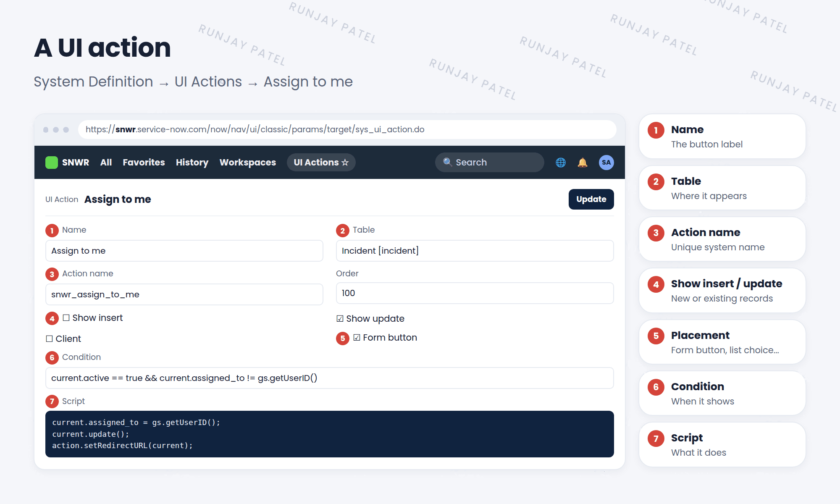Click the Table field Incident [incident]
Image resolution: width=840 pixels, height=504 pixels.
tap(475, 251)
